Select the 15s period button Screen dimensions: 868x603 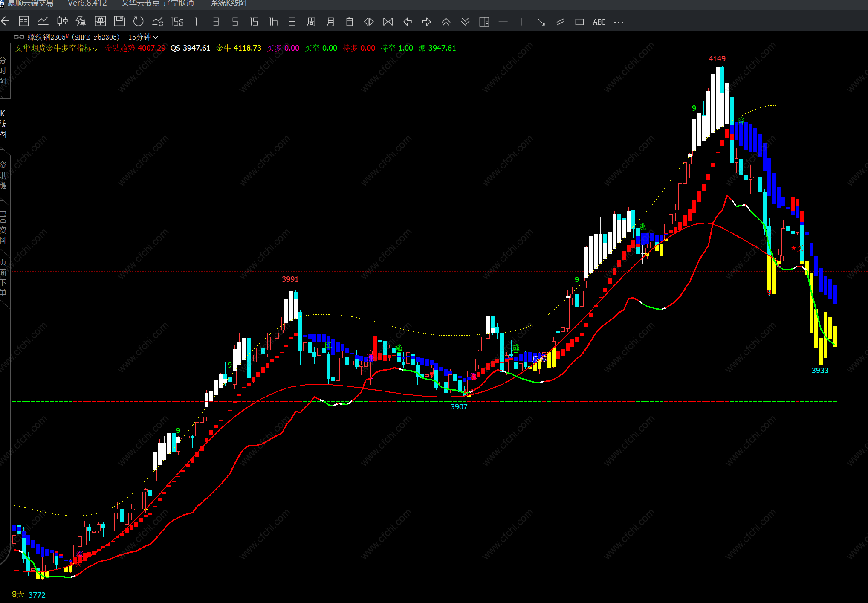point(177,22)
